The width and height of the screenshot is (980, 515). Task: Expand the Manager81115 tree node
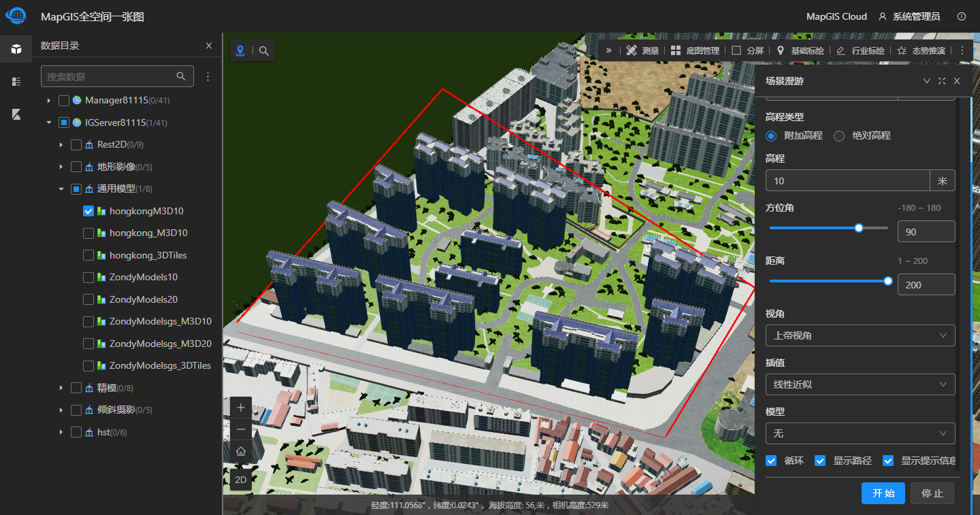click(x=49, y=101)
